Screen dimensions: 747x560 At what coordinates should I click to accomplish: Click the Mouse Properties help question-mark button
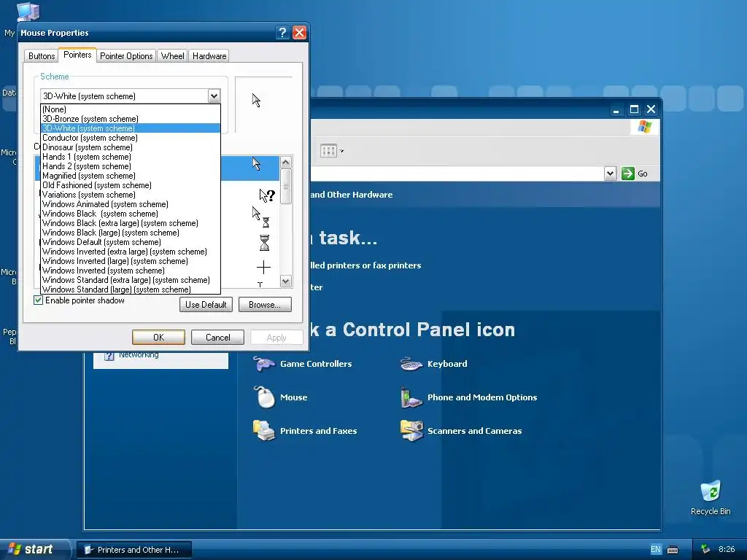(282, 32)
